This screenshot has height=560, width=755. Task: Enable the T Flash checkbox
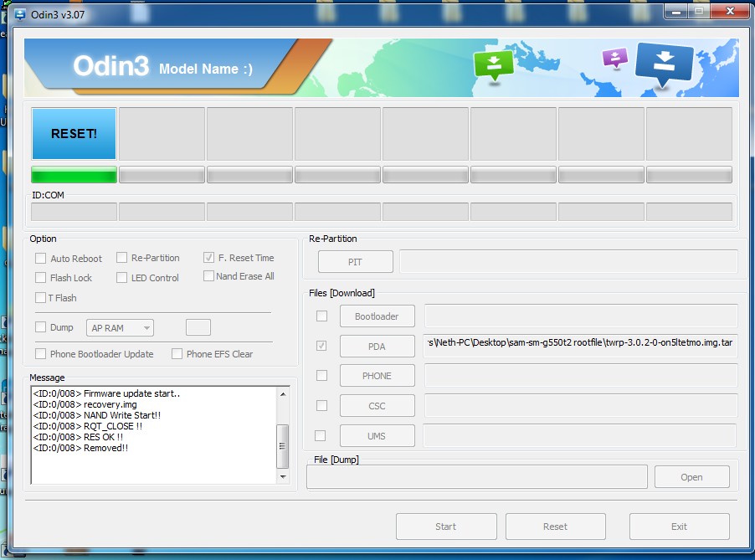pyautogui.click(x=40, y=297)
